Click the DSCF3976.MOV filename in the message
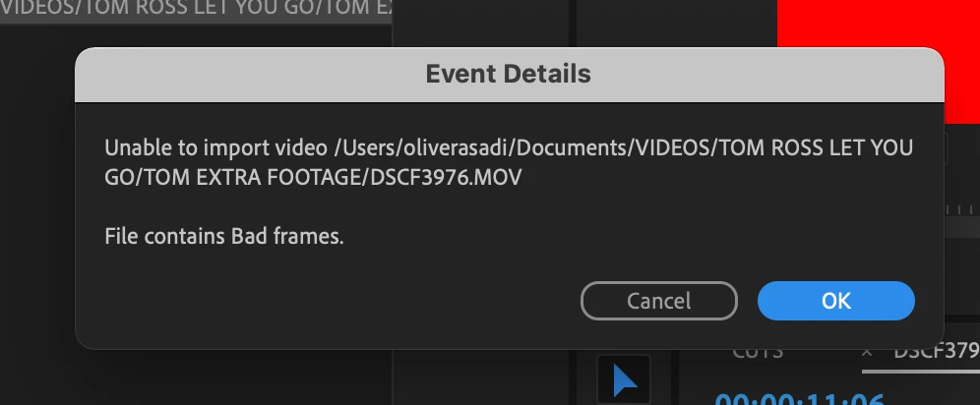This screenshot has height=405, width=980. (x=446, y=177)
